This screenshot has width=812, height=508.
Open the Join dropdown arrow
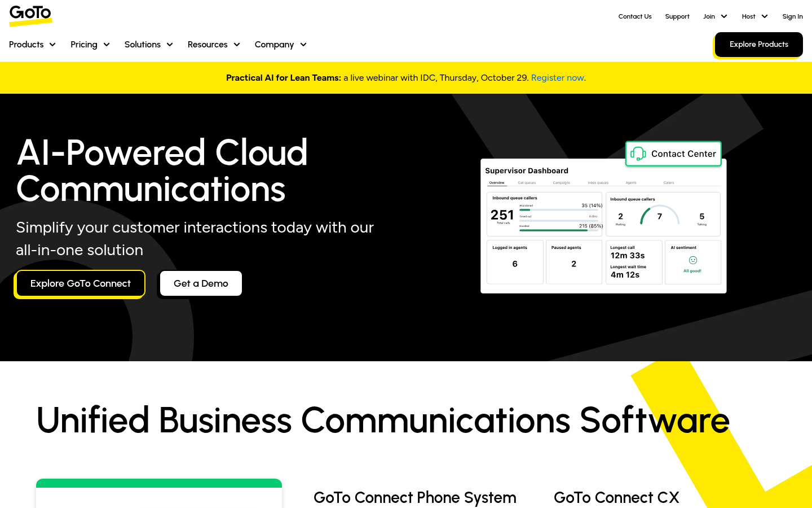coord(724,16)
